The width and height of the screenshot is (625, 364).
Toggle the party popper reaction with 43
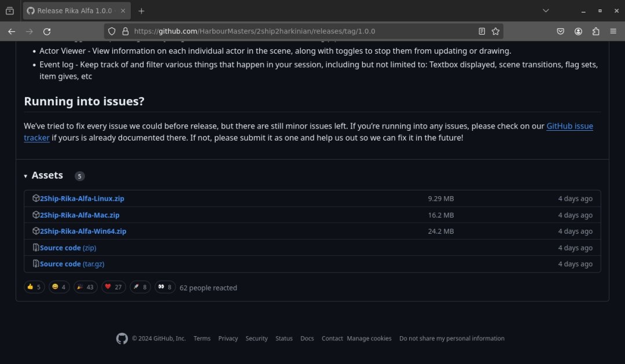pyautogui.click(x=85, y=287)
